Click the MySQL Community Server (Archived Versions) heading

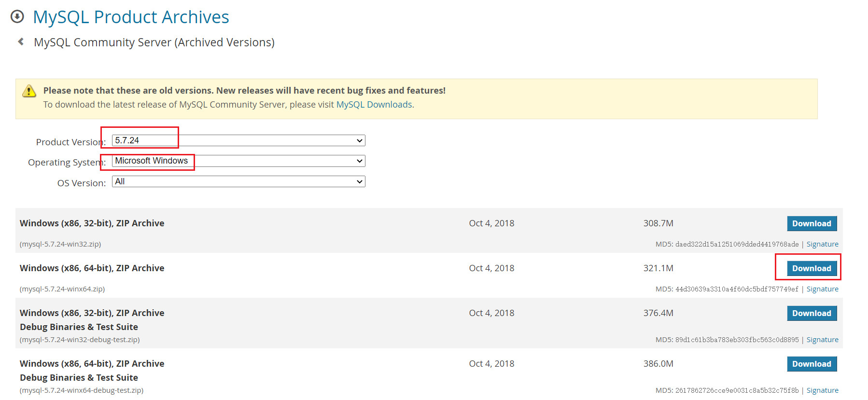(x=154, y=42)
